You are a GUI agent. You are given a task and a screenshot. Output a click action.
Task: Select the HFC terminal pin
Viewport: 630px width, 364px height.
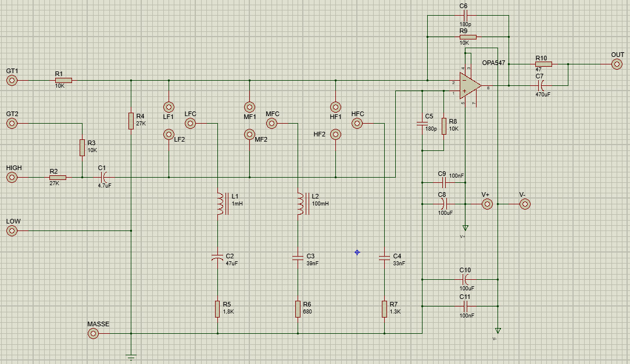point(357,124)
